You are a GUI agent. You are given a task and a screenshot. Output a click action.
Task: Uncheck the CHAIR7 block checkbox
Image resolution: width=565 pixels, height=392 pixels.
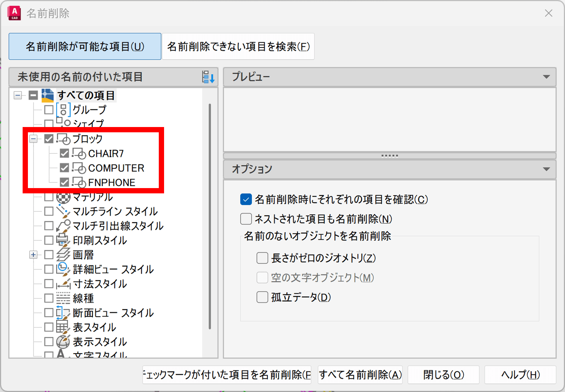[x=64, y=153]
